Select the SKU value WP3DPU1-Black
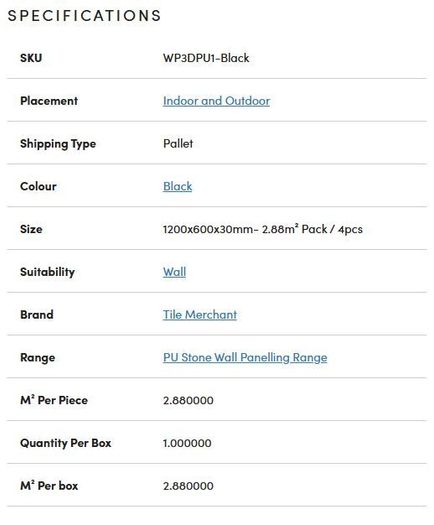434x525 pixels. pos(206,58)
